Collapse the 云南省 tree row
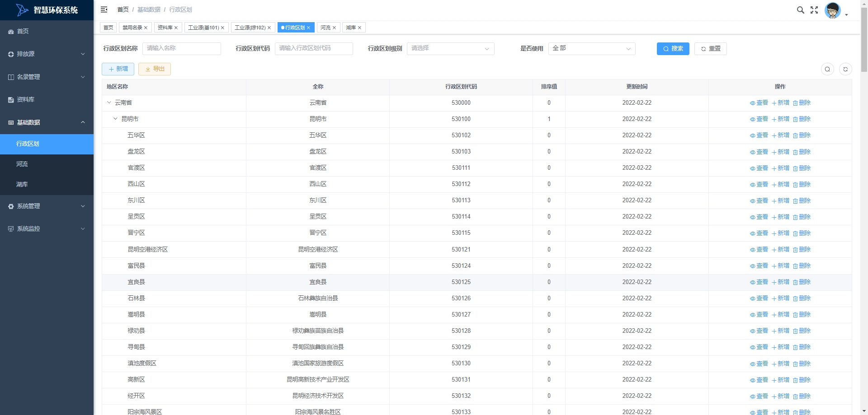 109,103
